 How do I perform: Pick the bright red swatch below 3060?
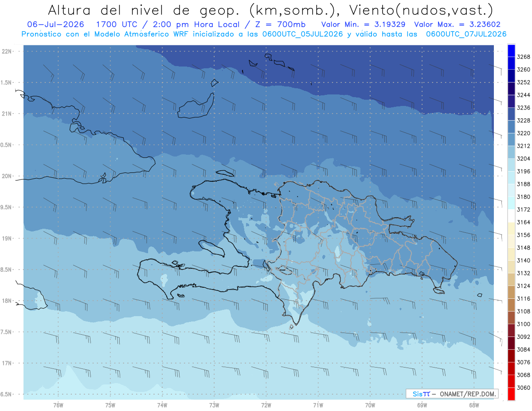click(511, 394)
